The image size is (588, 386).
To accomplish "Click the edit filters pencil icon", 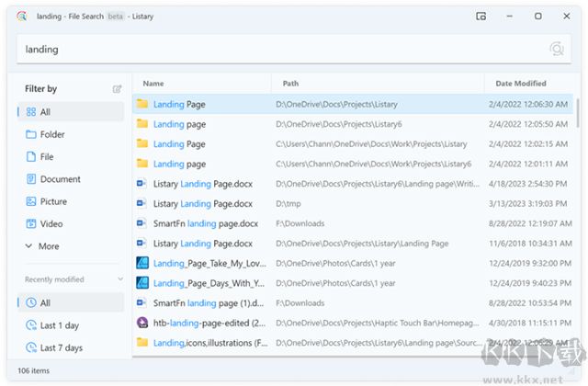I will (117, 89).
